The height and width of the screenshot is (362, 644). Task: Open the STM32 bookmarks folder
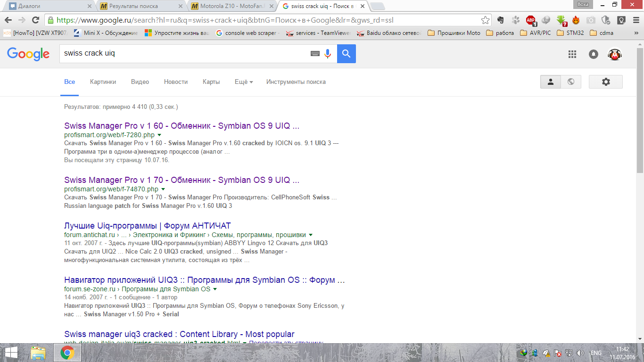571,33
